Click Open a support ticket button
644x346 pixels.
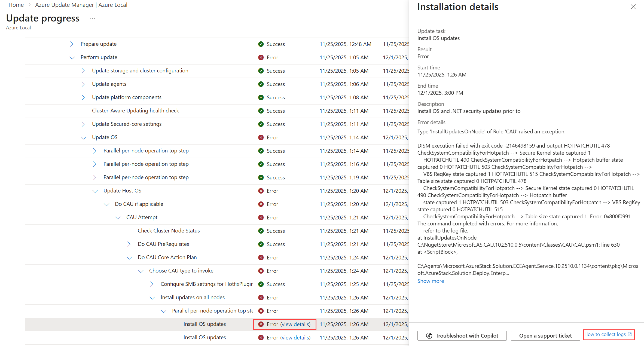(545, 336)
